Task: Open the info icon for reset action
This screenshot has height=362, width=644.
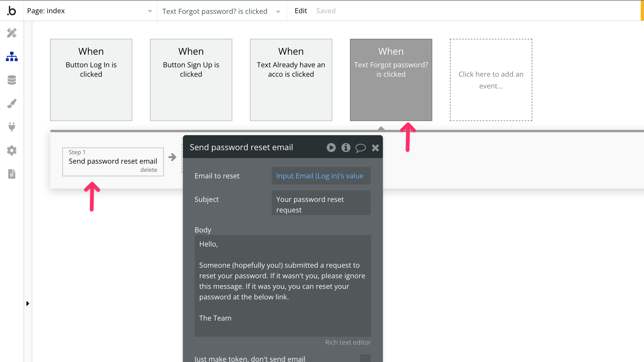Action: 346,148
